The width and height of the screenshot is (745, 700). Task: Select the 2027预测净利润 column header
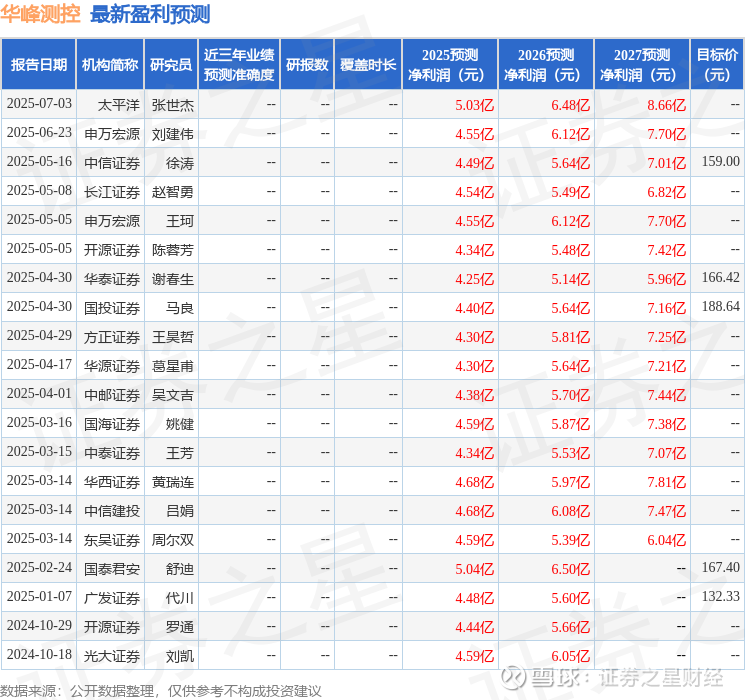[642, 65]
